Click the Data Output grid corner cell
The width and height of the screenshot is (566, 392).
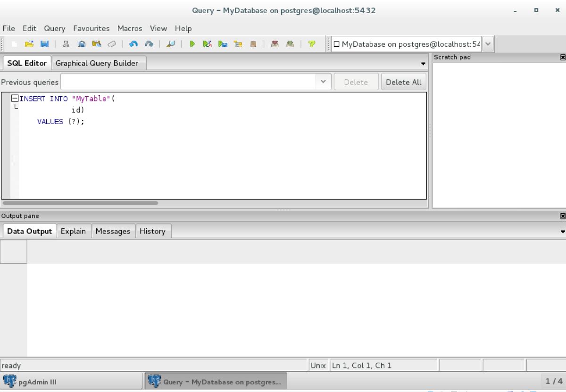coord(14,251)
